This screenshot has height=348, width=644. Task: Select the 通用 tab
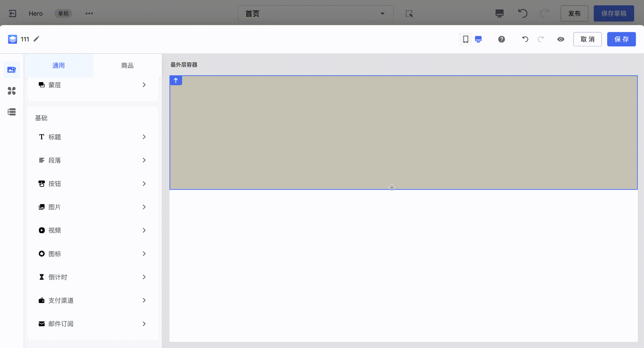59,65
